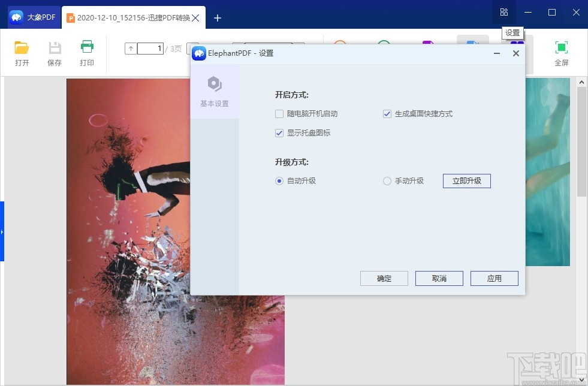
Task: Uncheck 生成桌面快捷方式
Action: (387, 113)
